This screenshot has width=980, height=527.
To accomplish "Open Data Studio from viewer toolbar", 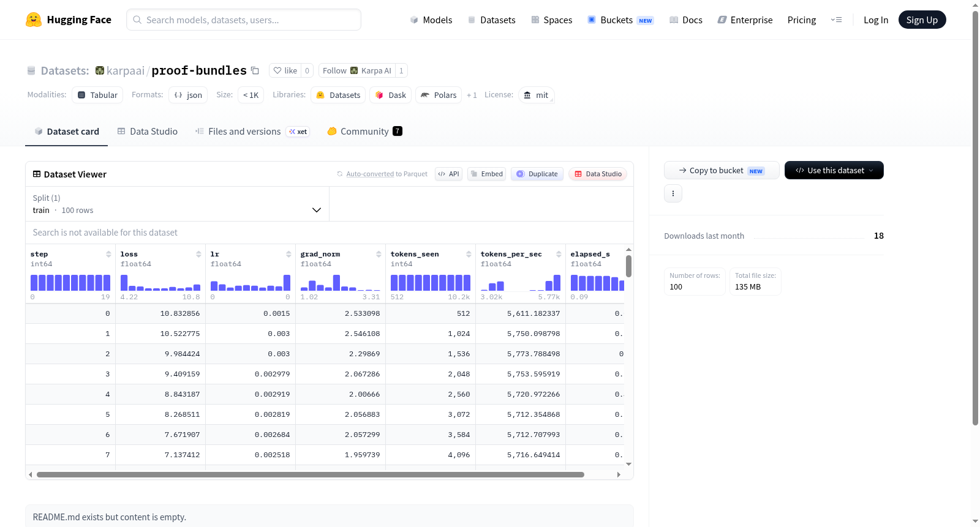I will [598, 174].
